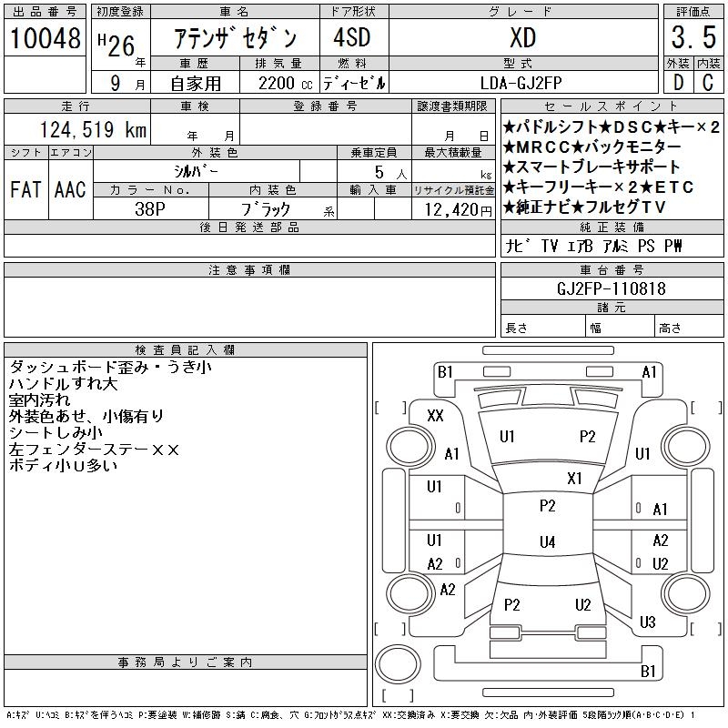The height and width of the screenshot is (728, 728).
Task: Click the grade value XD
Action: coord(522,37)
